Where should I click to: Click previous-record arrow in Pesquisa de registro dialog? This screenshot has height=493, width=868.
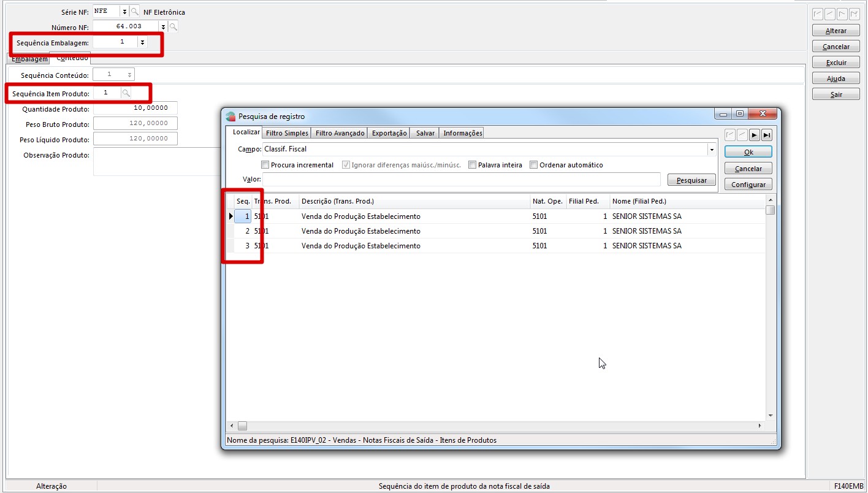tap(742, 135)
